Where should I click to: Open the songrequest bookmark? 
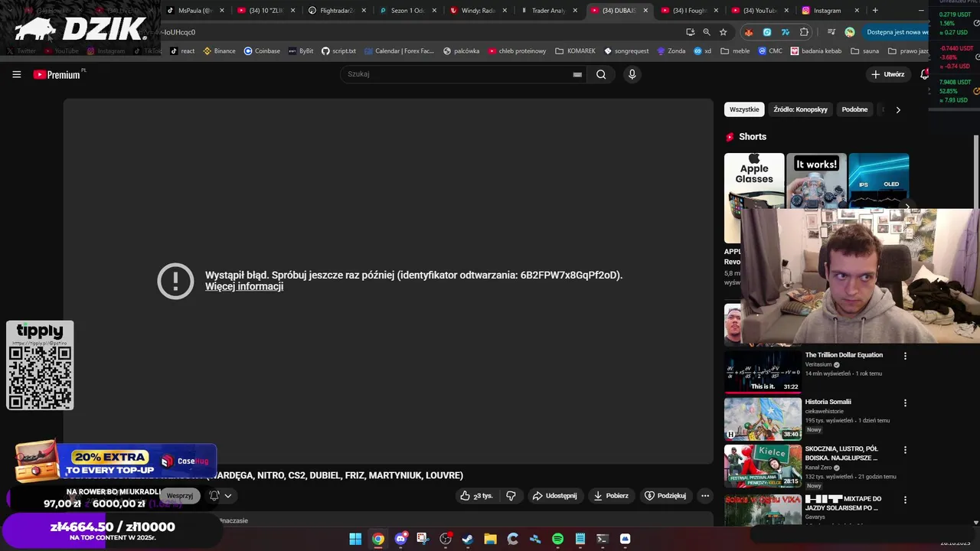626,51
